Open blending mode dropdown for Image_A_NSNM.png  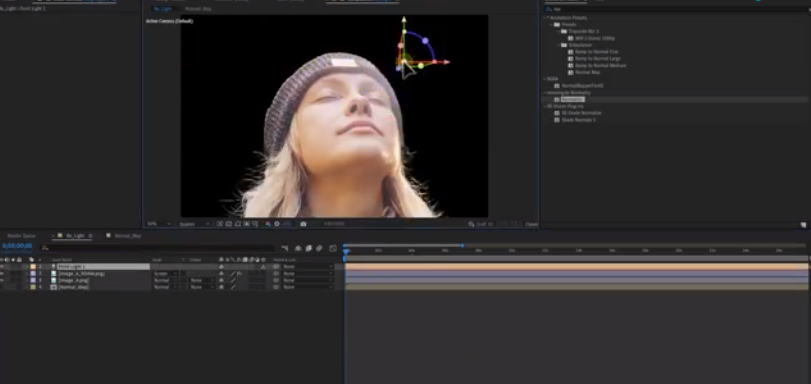pos(166,273)
